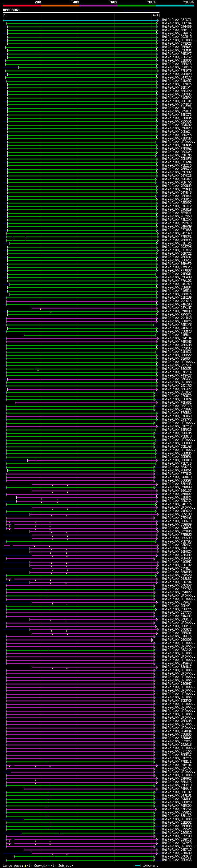
Task: Open hit UniRef100_C1GI23
Action: (x=176, y=108)
